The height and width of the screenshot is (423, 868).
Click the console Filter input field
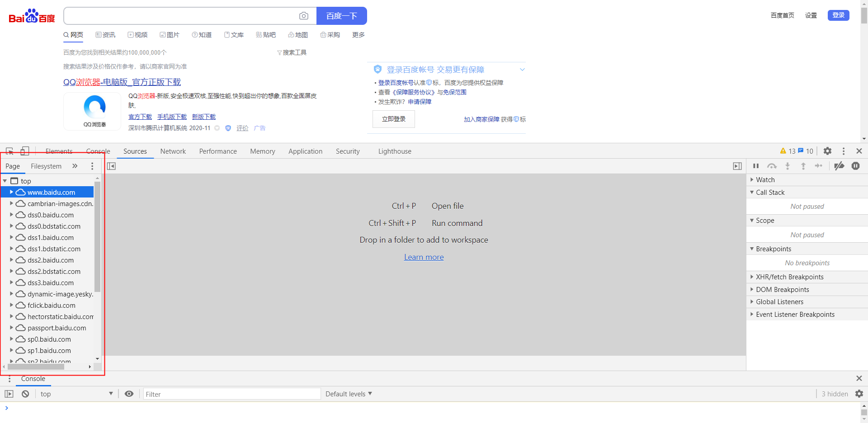[232, 394]
